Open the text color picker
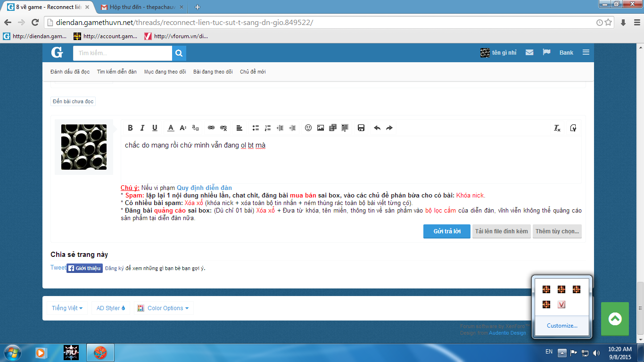Viewport: 644px width, 362px height. (171, 128)
